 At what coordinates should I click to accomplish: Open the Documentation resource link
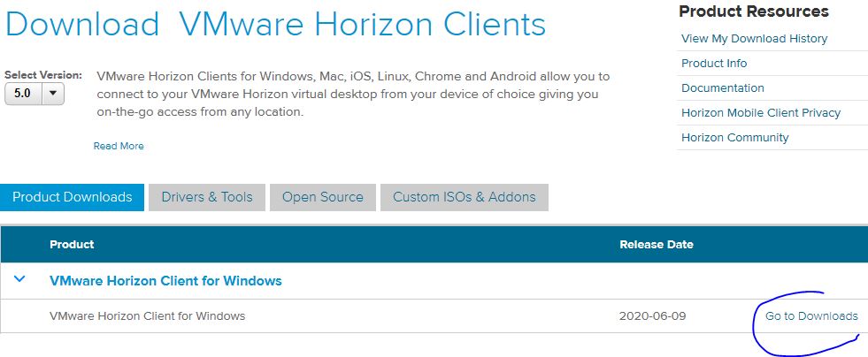tap(722, 88)
